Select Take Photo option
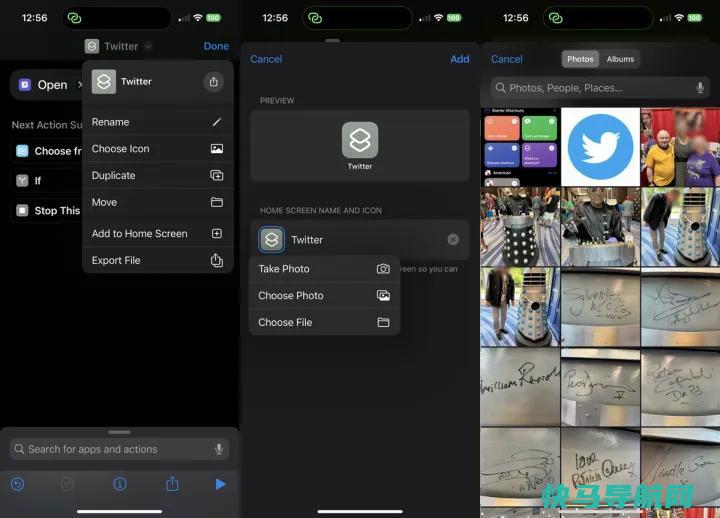The image size is (720, 518). tap(324, 269)
